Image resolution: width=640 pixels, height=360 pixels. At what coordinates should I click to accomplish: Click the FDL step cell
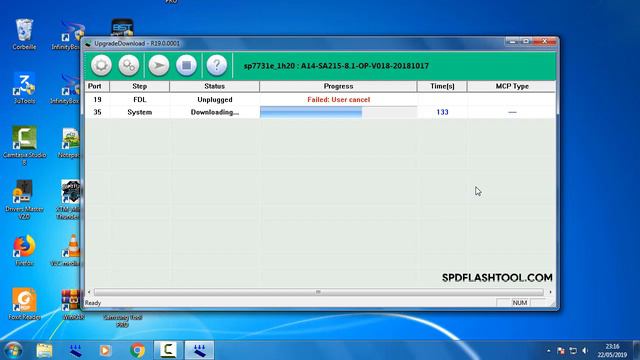coord(140,100)
